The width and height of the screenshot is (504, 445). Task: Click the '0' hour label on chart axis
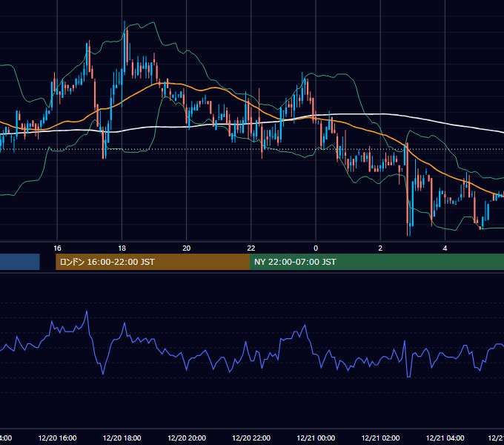tap(316, 248)
